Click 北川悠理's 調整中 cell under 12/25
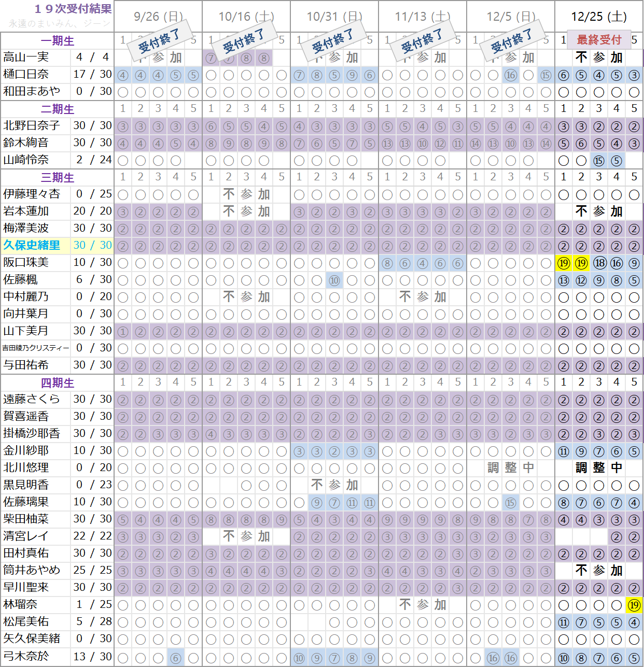 click(x=599, y=468)
